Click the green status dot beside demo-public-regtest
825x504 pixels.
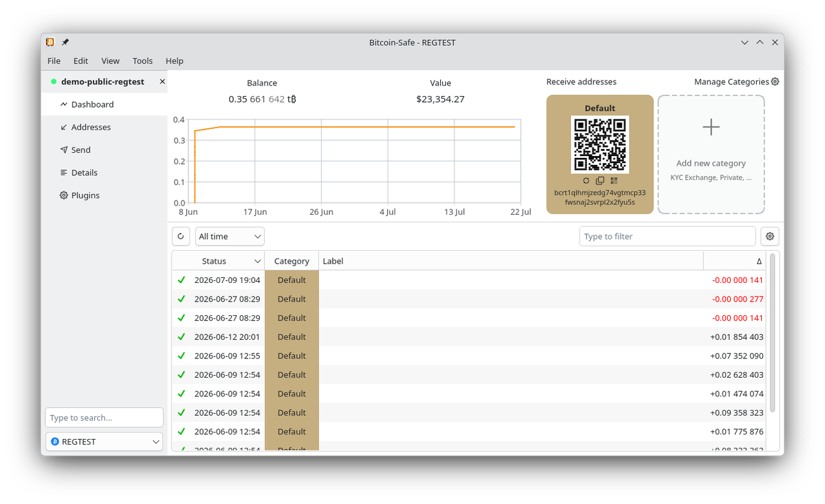(54, 82)
